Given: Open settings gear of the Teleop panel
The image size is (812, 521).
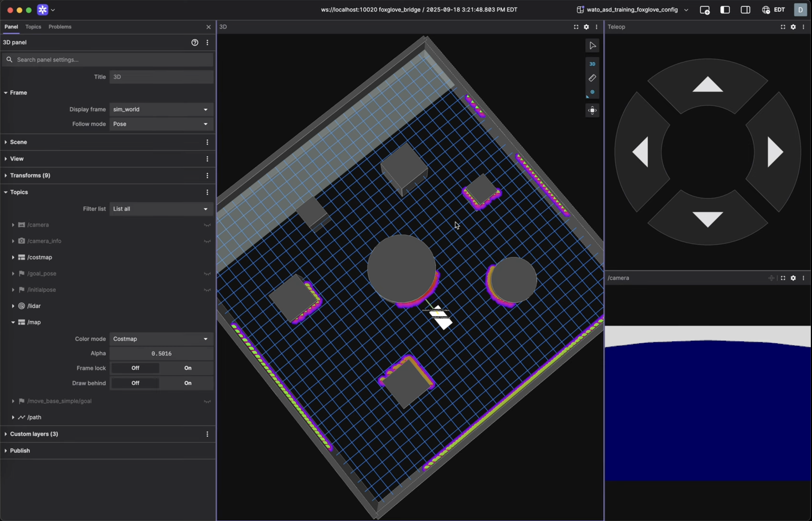Looking at the screenshot, I should [793, 27].
